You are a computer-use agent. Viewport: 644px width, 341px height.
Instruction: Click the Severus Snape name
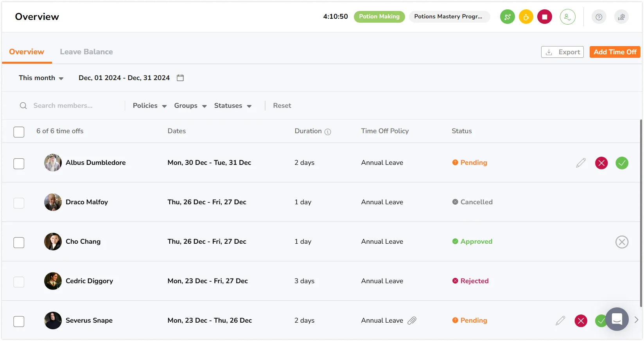pos(89,320)
